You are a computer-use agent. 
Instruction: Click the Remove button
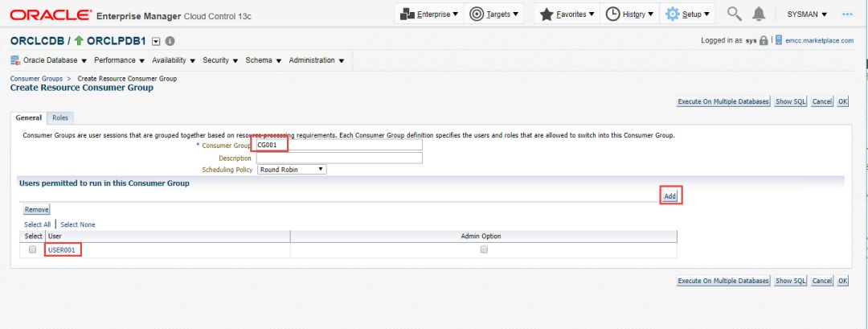[x=36, y=210]
